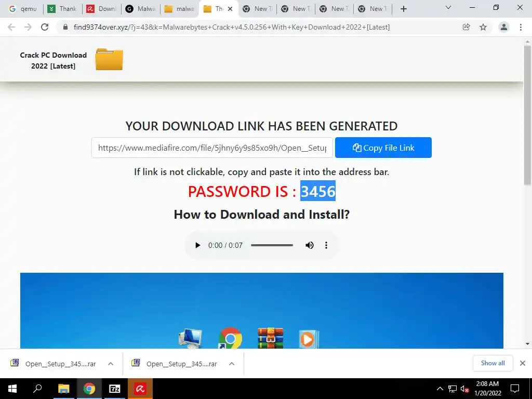Click the highlighted password 3456

pyautogui.click(x=318, y=191)
